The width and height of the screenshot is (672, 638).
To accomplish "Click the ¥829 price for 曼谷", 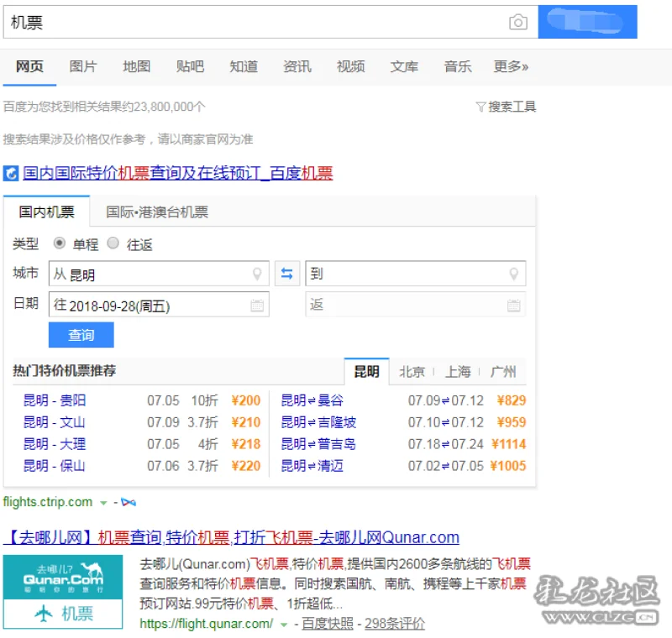I will coord(512,400).
